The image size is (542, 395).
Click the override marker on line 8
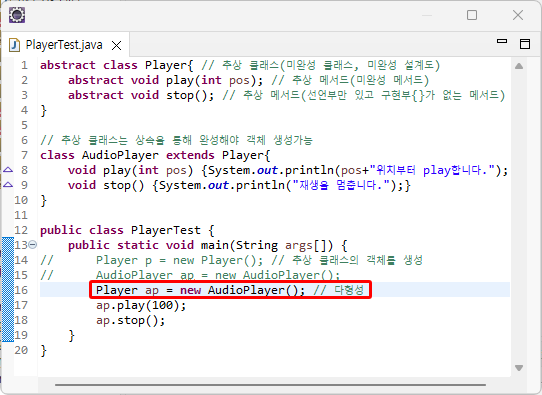point(8,170)
